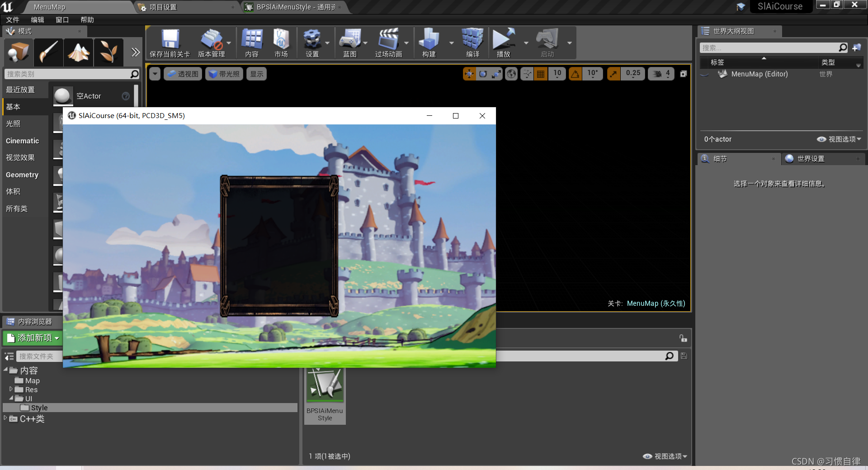Viewport: 868px width, 470px height.
Task: Open the Blueprints (蓝图) toolbar icon
Action: [x=350, y=43]
